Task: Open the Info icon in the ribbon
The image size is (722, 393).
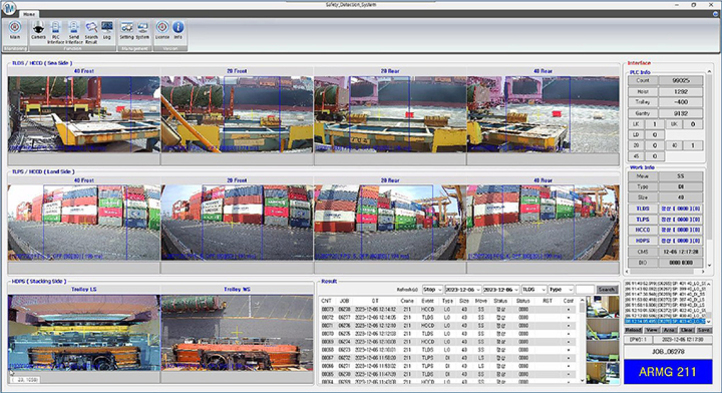Action: [x=178, y=30]
